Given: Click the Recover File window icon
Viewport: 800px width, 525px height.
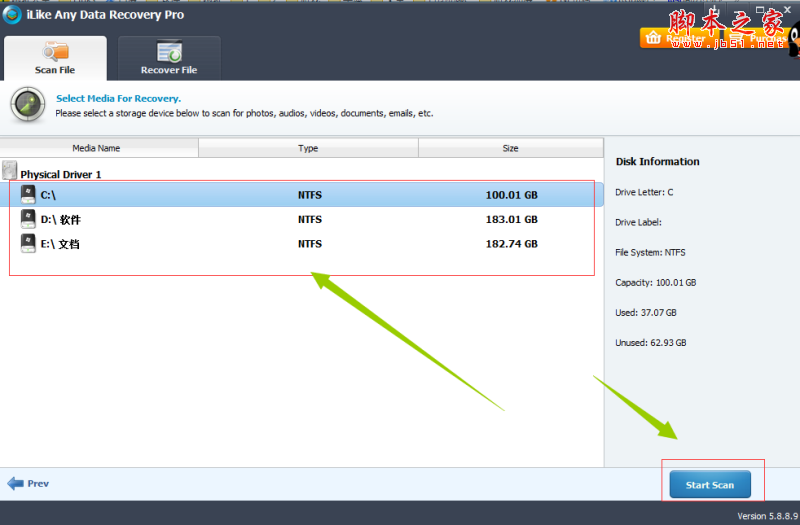Looking at the screenshot, I should [x=169, y=51].
